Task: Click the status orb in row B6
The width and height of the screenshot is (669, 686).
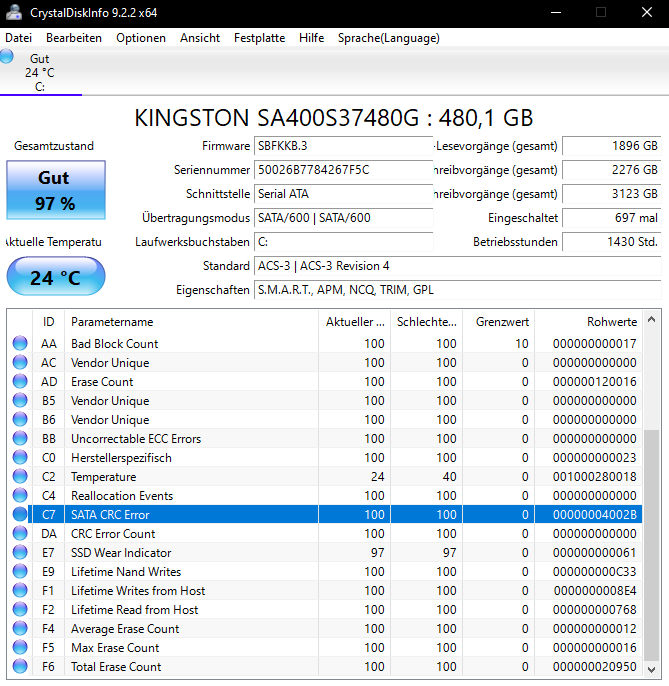Action: (20, 420)
